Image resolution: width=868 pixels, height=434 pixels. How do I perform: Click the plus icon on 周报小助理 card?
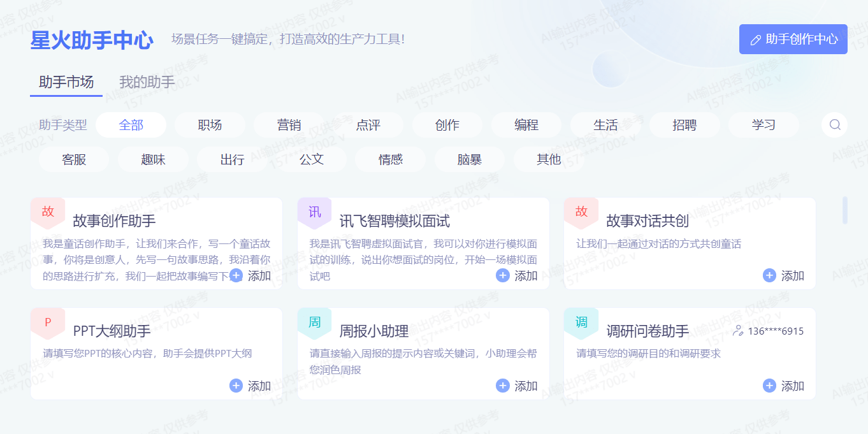point(502,386)
